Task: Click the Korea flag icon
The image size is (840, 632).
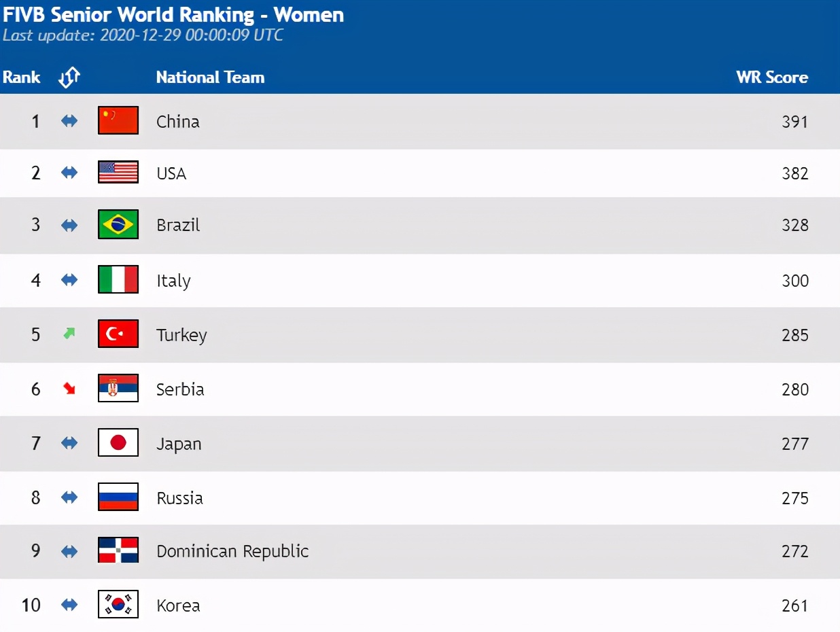Action: click(x=118, y=604)
